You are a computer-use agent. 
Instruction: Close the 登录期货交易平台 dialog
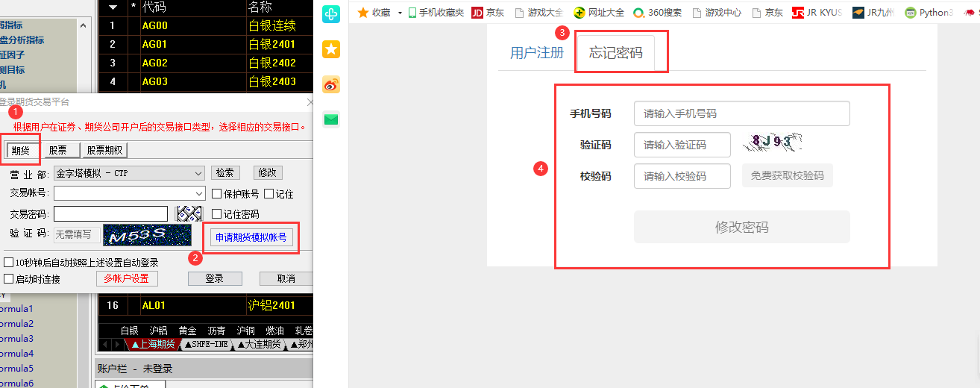coord(310,102)
